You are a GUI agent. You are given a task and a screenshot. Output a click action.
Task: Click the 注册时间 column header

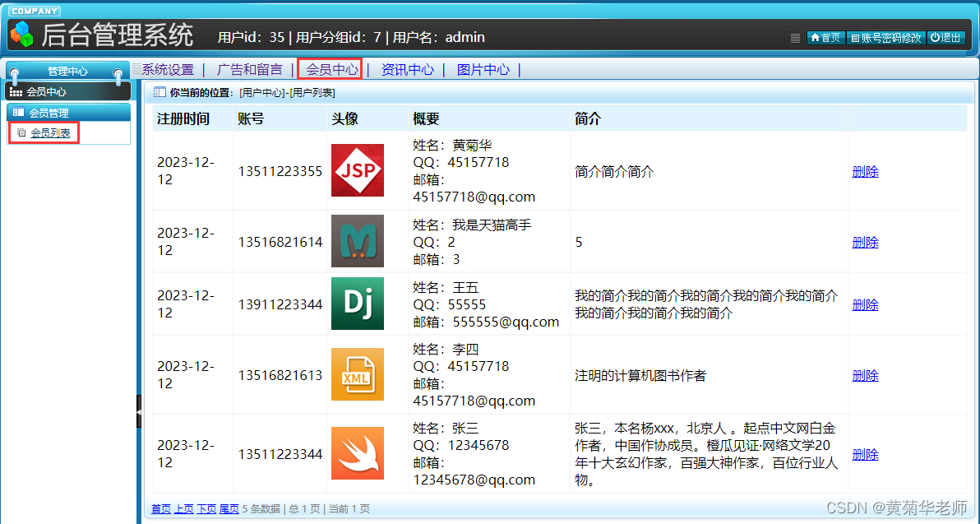(x=183, y=118)
